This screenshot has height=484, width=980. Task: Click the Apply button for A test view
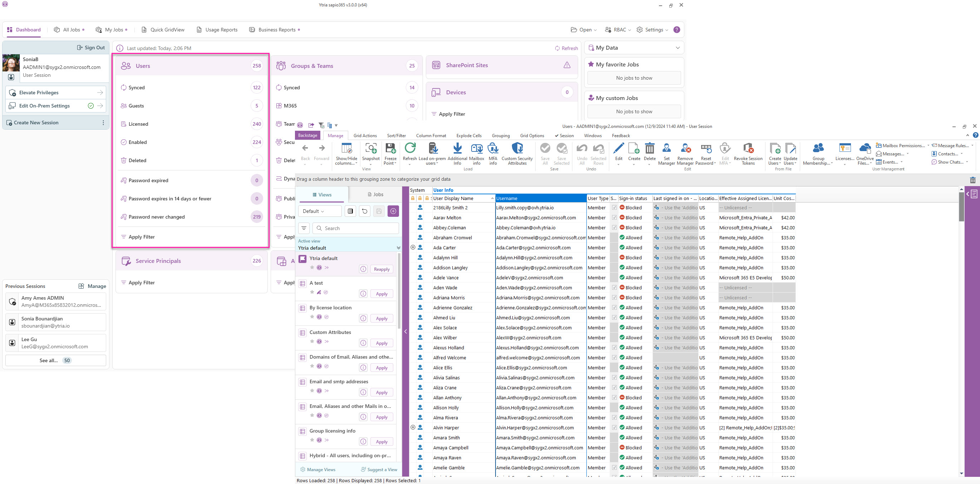pyautogui.click(x=382, y=294)
